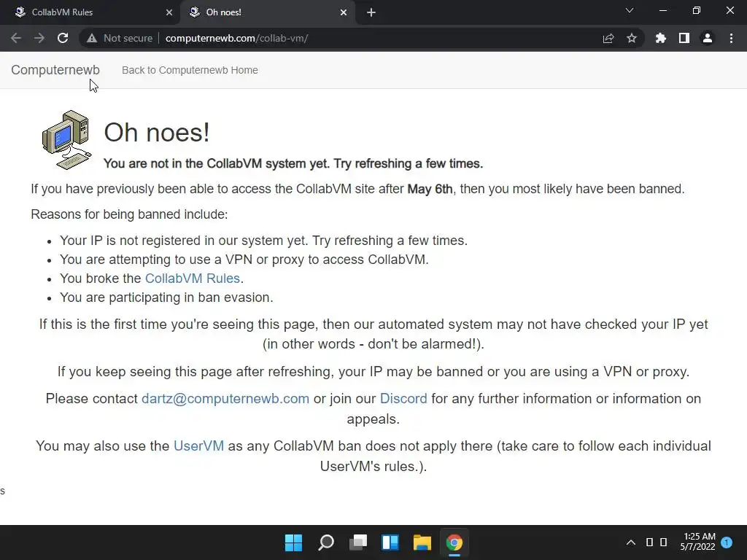Go Back to Computernewb Home
Viewport: 747px width, 560px height.
(190, 70)
